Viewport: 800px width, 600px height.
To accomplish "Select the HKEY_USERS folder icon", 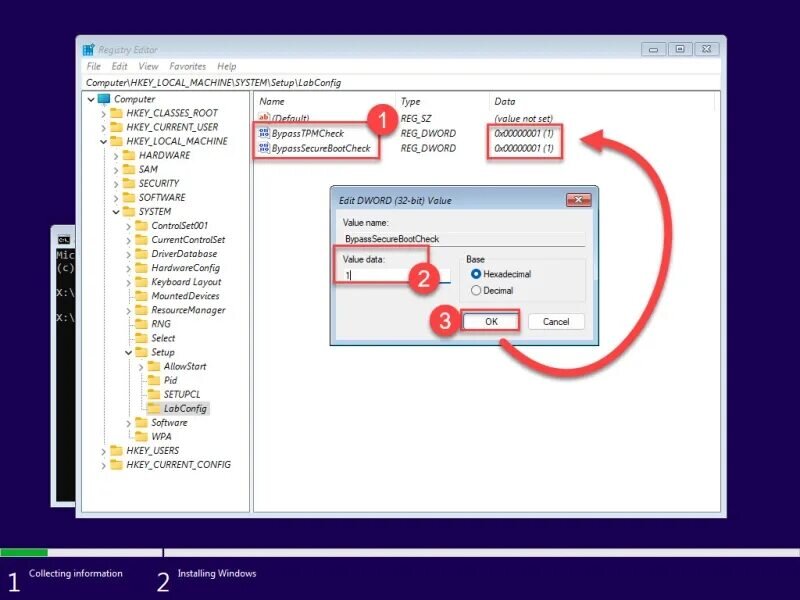I will click(116, 451).
